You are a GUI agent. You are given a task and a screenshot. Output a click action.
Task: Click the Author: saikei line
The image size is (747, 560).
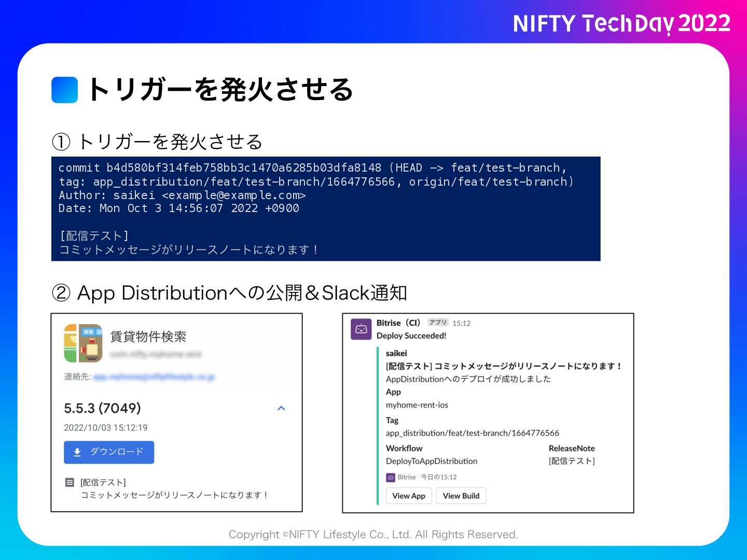[x=182, y=195]
